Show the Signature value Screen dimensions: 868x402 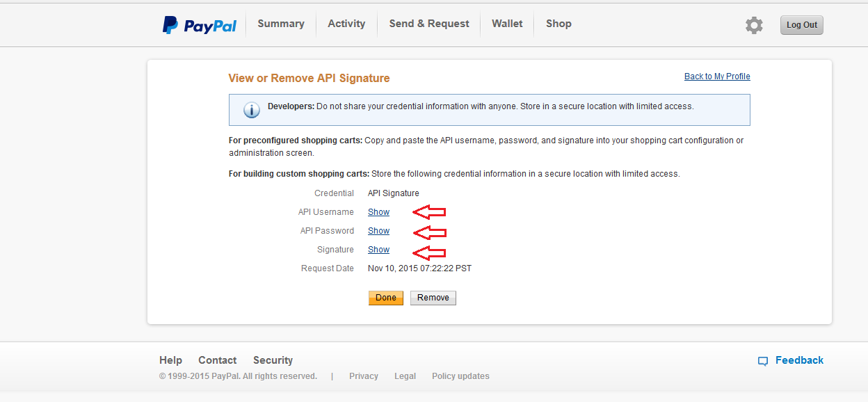[x=378, y=250]
